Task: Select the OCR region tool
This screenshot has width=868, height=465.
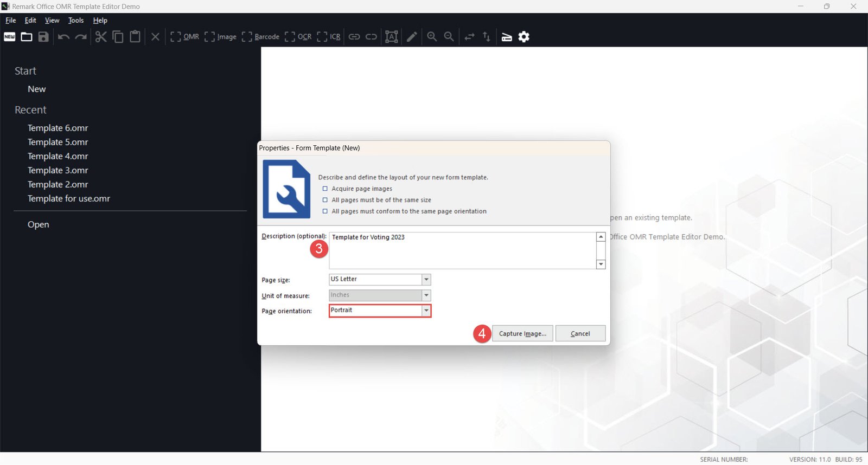Action: tap(298, 37)
